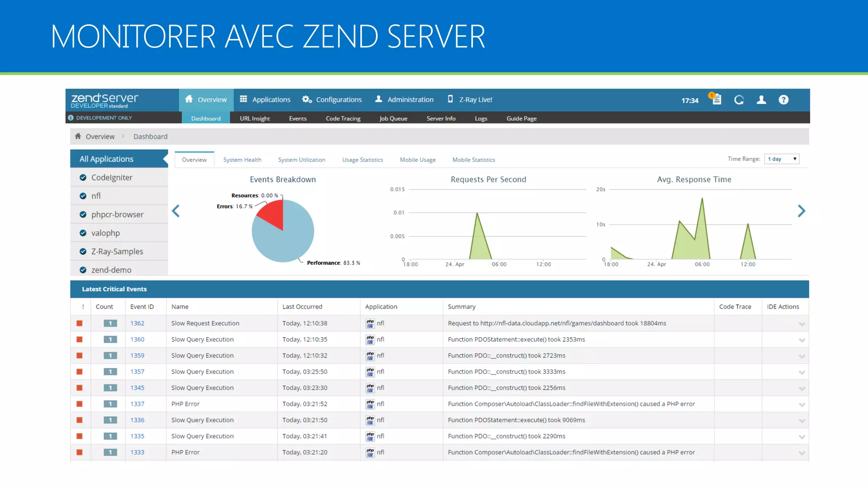
Task: Switch to System Health tab
Action: tap(242, 160)
